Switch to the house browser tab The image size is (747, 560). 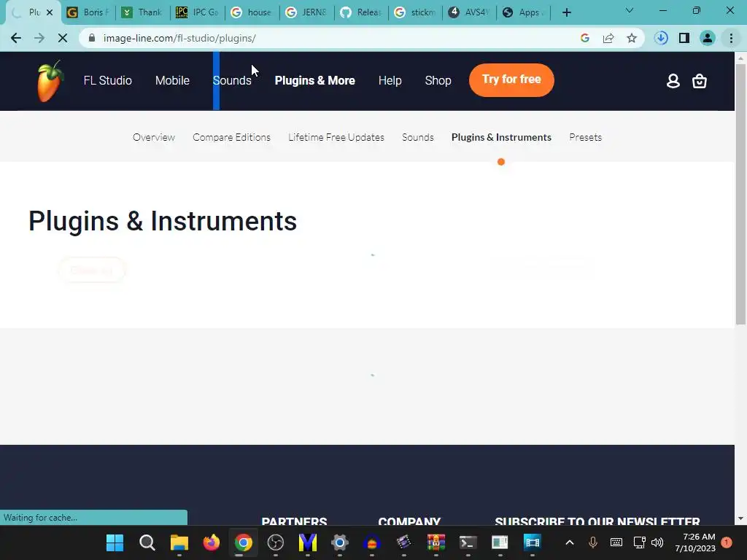252,12
